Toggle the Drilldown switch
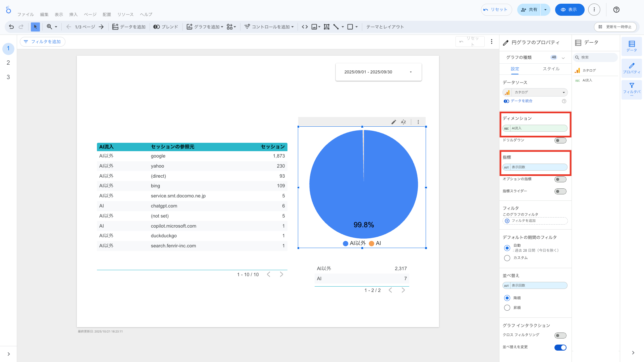The width and height of the screenshot is (644, 362). [x=560, y=140]
